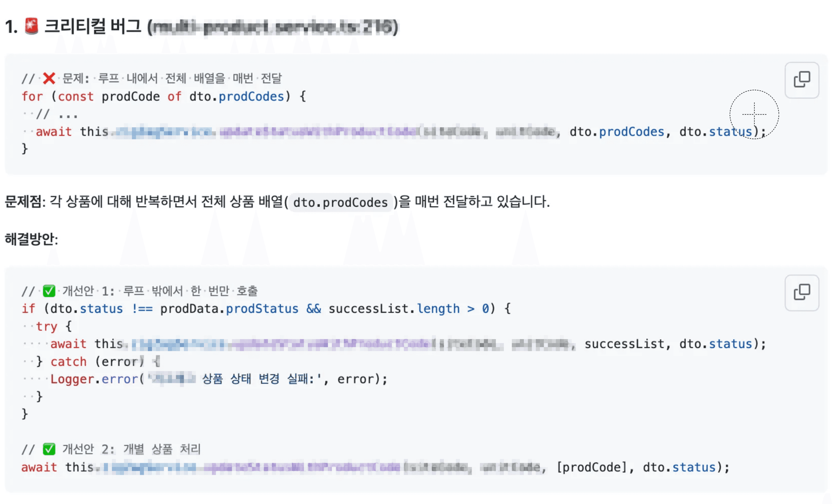Copy the second code block with improvements
The width and height of the screenshot is (838, 504).
click(x=801, y=293)
